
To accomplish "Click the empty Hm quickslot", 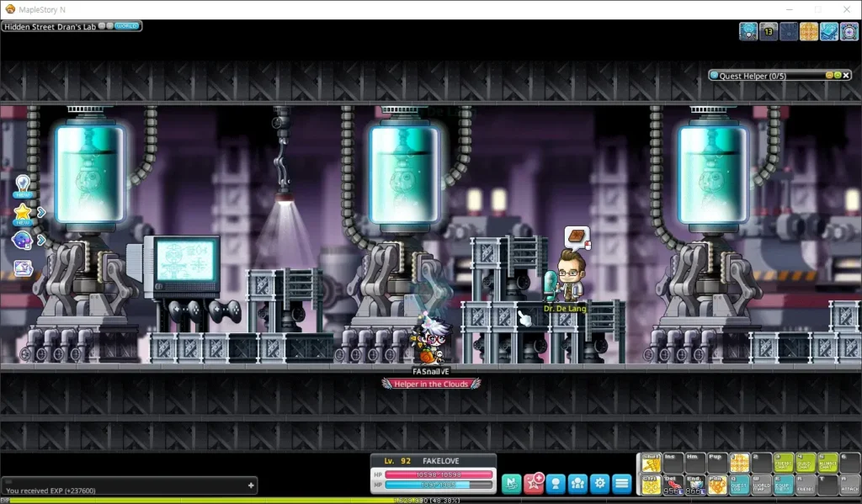I will tap(694, 463).
